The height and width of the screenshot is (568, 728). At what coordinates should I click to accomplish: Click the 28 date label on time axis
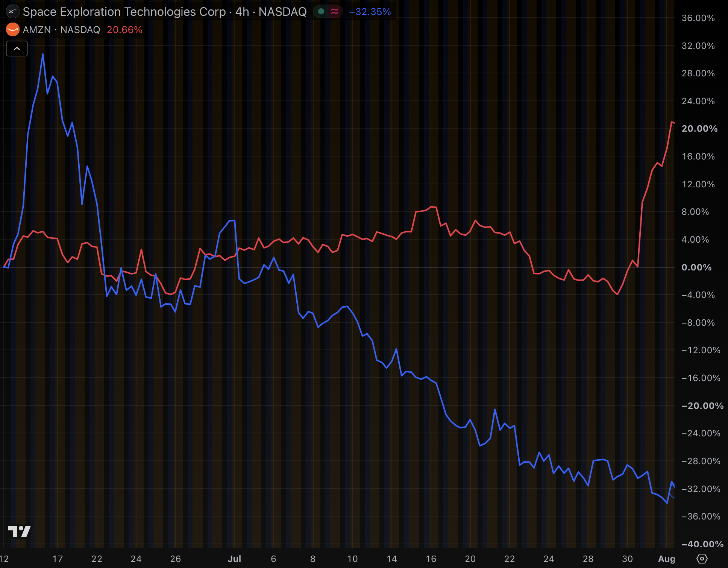pyautogui.click(x=588, y=559)
